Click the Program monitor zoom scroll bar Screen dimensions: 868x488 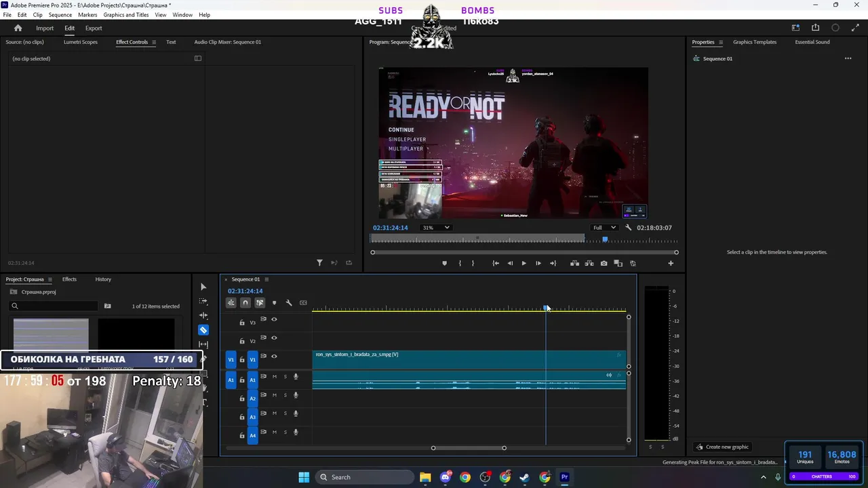524,252
